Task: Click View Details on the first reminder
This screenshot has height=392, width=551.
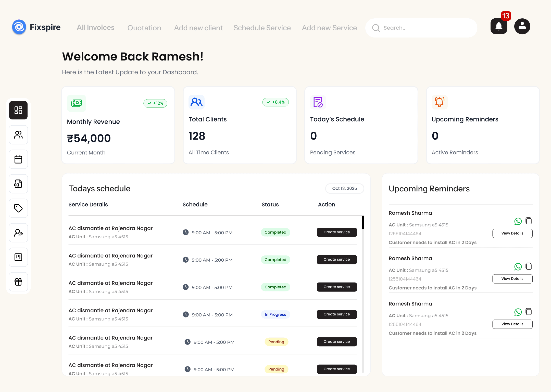Action: (512, 233)
